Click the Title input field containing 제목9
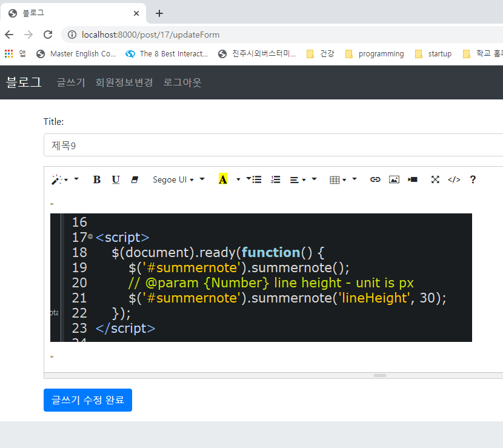This screenshot has height=448, width=503. coord(273,145)
